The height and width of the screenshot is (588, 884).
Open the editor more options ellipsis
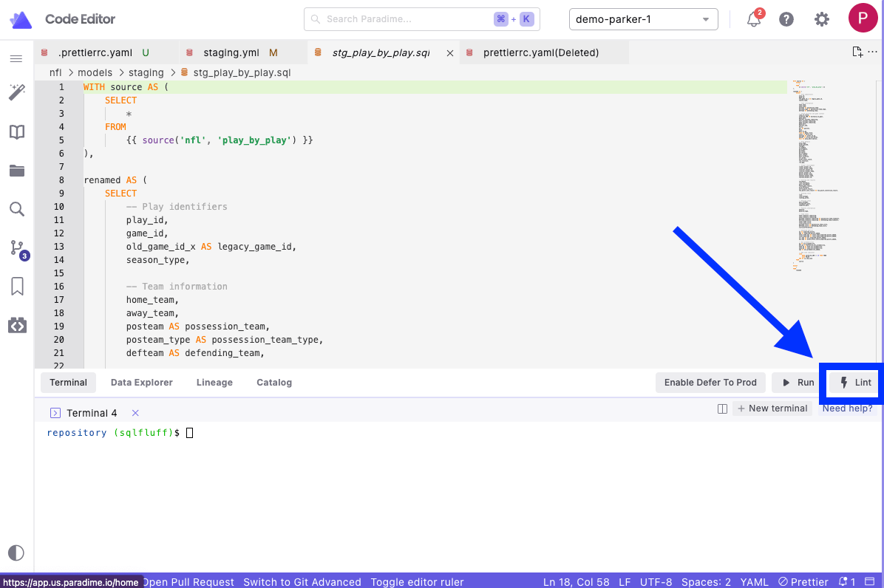pos(873,51)
